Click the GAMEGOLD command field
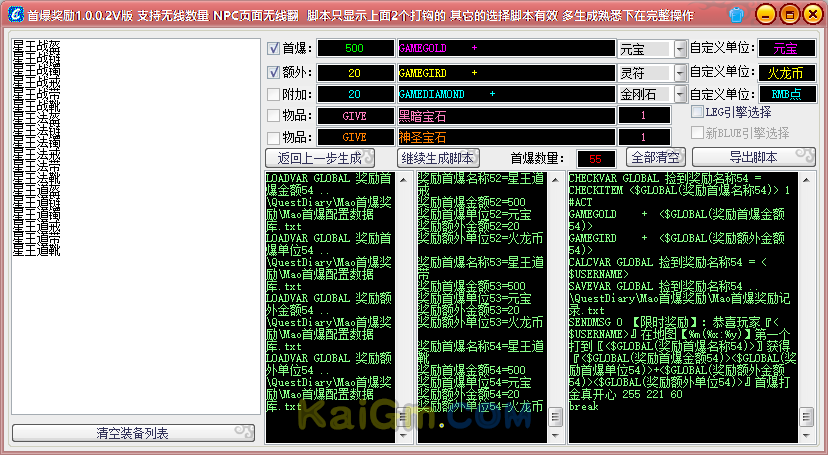This screenshot has width=828, height=455. 506,49
